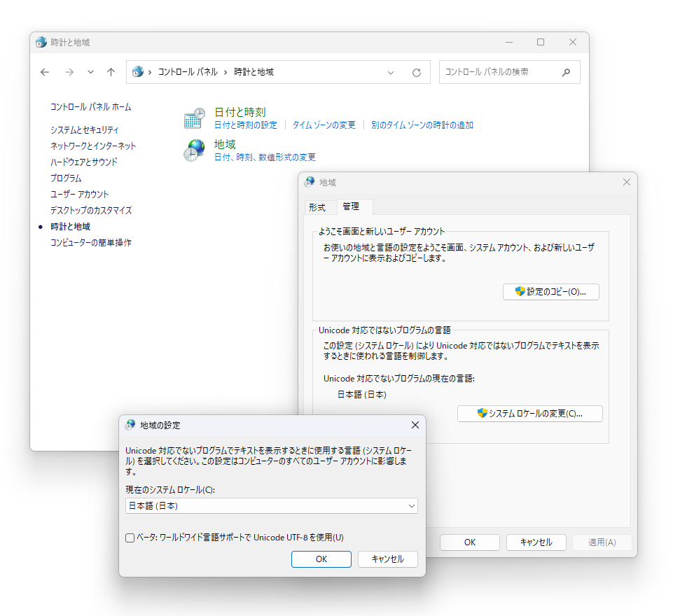Switch to the 形式 tab
The image size is (673, 616).
pos(317,207)
